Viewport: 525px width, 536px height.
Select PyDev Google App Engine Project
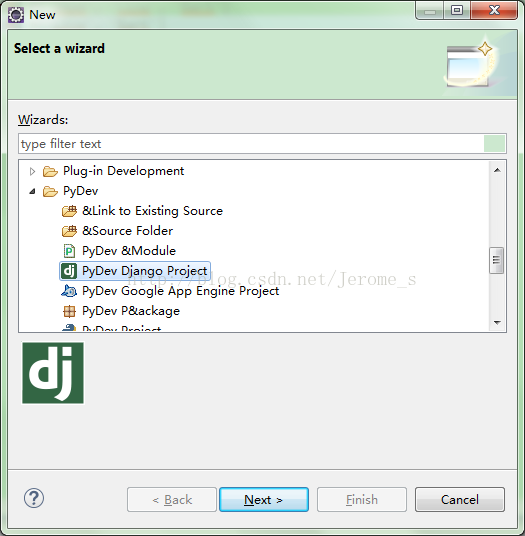180,291
